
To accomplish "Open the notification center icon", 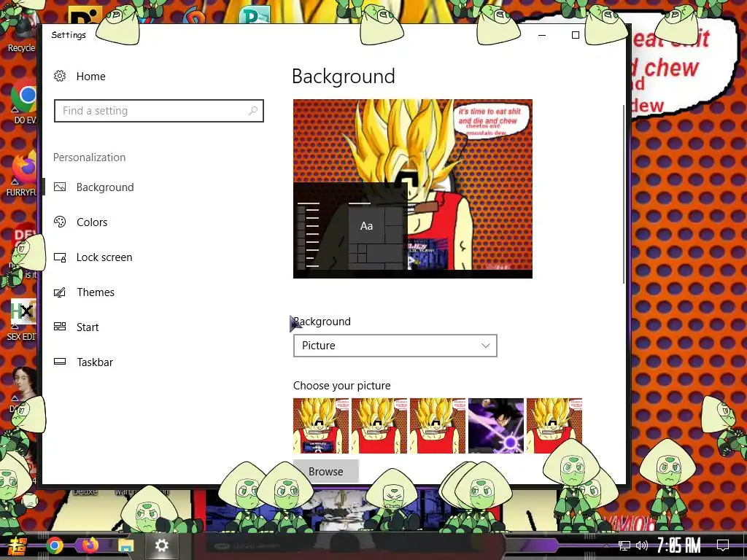I will [723, 545].
